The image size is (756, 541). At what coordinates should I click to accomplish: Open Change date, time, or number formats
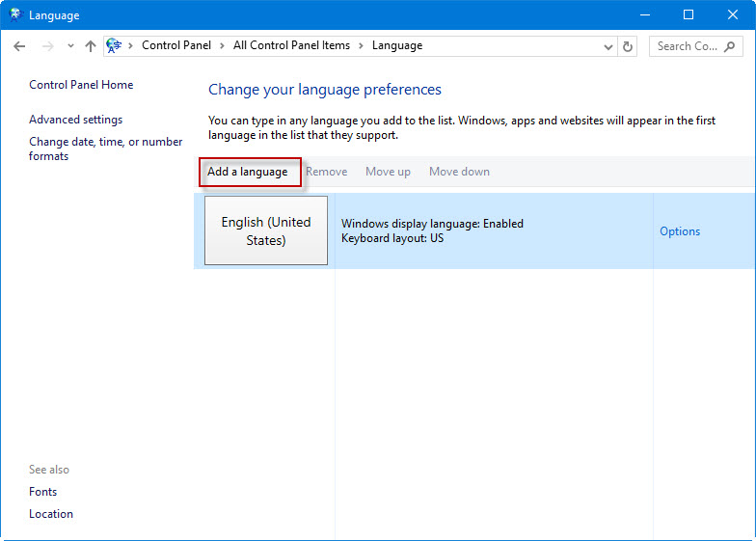click(x=106, y=149)
